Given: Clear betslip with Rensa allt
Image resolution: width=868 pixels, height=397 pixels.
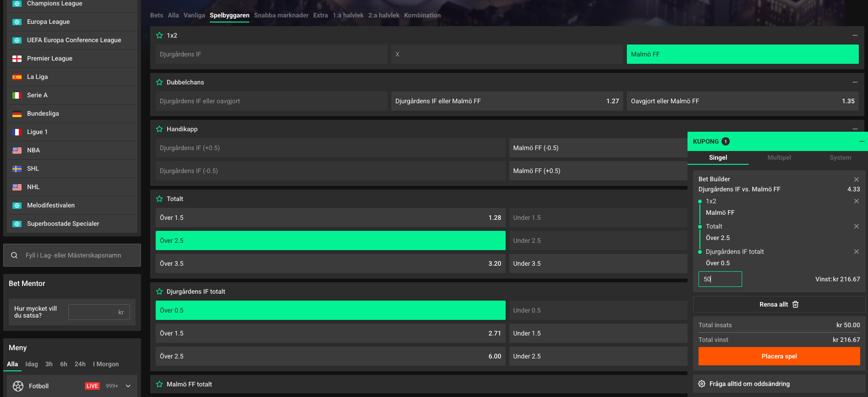Looking at the screenshot, I should [779, 304].
